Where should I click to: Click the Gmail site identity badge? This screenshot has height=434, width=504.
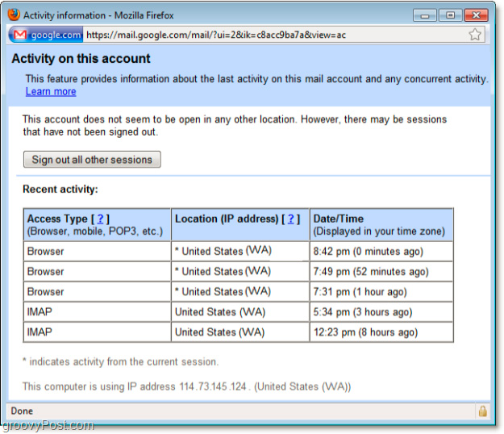(46, 35)
